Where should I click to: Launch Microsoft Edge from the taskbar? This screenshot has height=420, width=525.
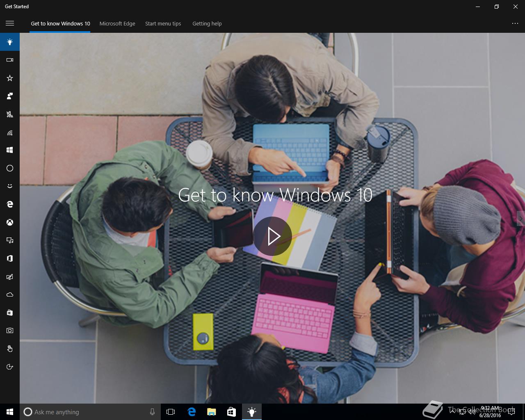tap(192, 412)
